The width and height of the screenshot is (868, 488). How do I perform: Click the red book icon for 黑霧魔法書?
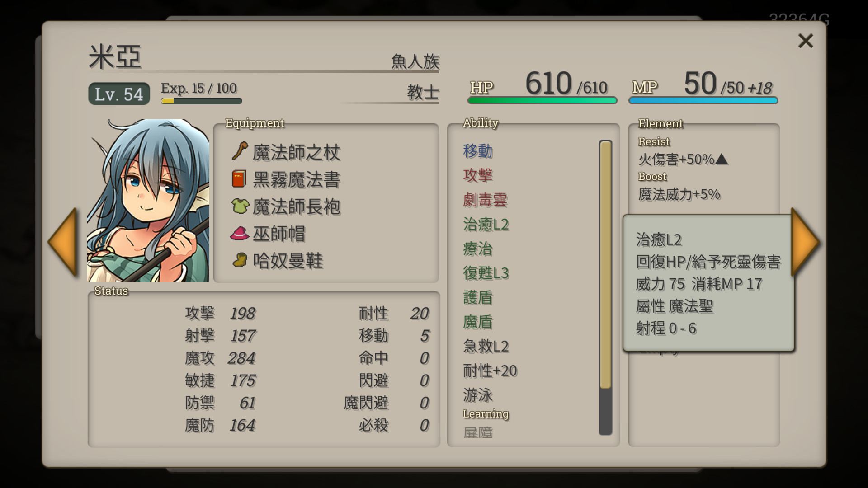(239, 178)
